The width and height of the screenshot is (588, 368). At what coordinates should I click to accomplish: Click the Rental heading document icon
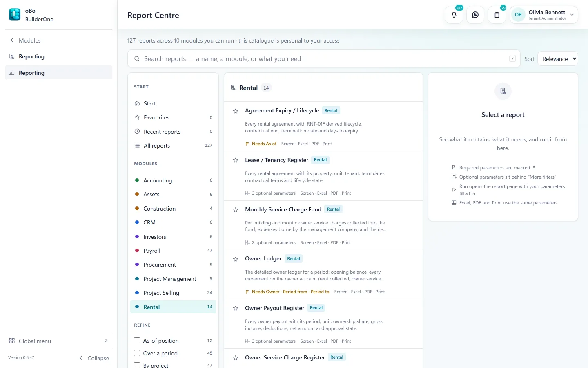pos(233,88)
